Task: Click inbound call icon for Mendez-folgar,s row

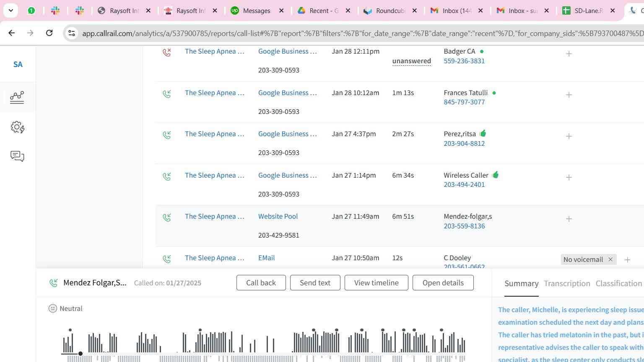Action: (167, 217)
